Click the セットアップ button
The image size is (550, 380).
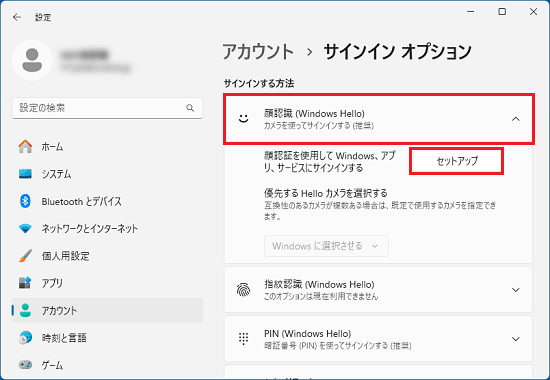tap(457, 161)
